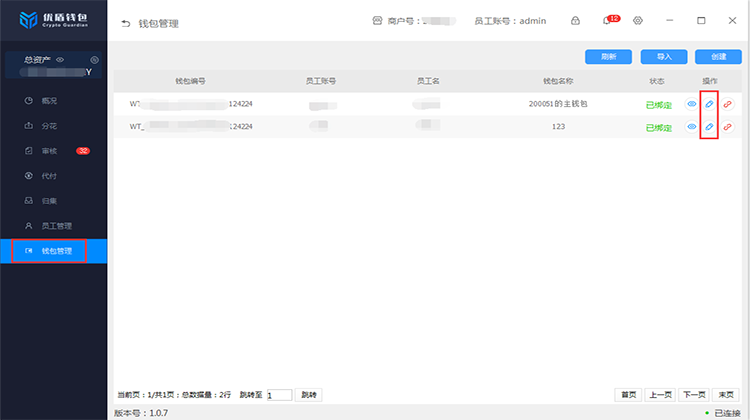Open 概况 overview in the sidebar
Screen dimensions: 750x420
tap(48, 101)
